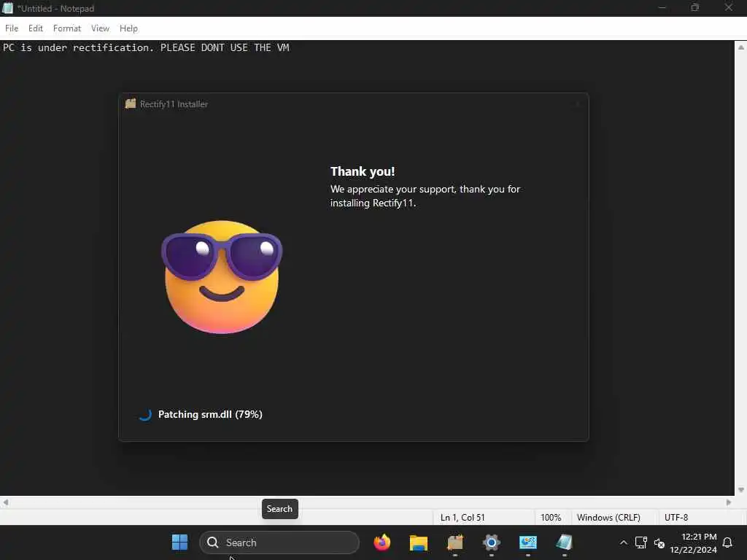Click the network display tray icon

click(x=641, y=542)
